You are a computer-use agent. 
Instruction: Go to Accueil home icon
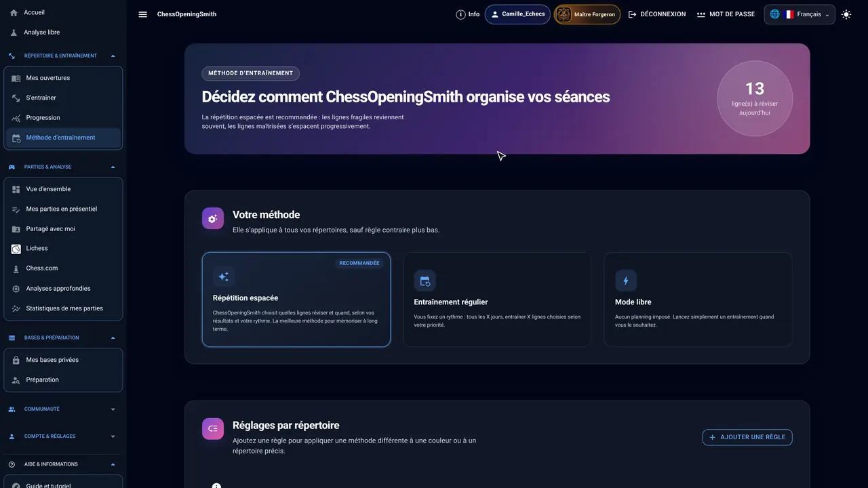14,13
